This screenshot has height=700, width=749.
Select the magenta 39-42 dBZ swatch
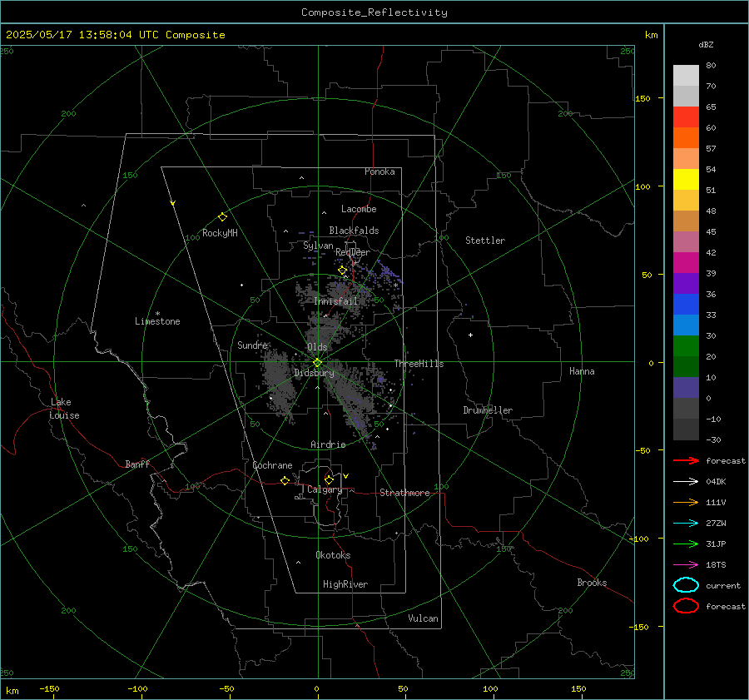pyautogui.click(x=686, y=262)
